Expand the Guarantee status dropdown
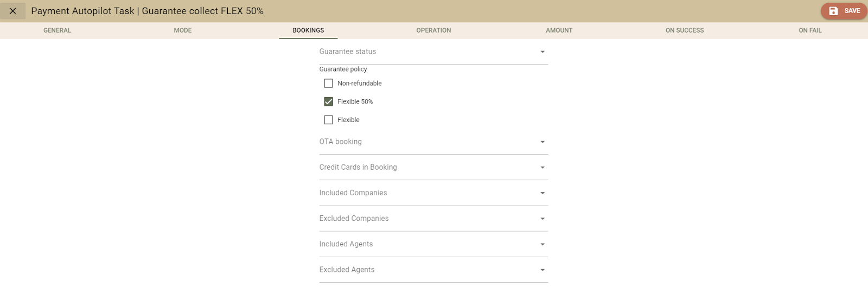This screenshot has width=868, height=300. click(x=433, y=52)
